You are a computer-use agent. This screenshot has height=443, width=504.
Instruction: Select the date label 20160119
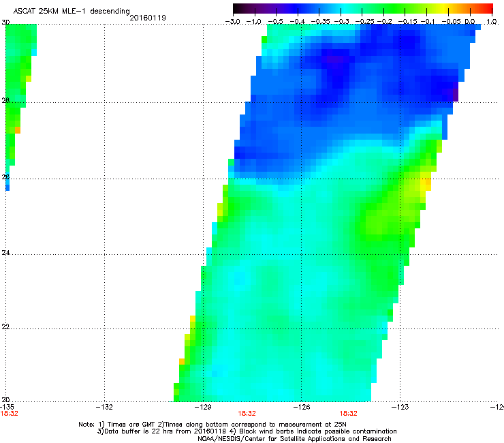point(148,18)
